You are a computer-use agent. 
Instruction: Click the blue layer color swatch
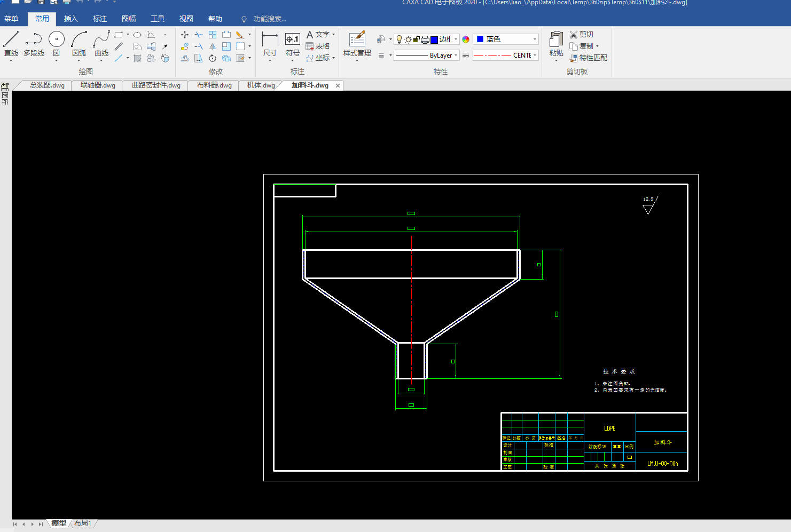pos(434,39)
